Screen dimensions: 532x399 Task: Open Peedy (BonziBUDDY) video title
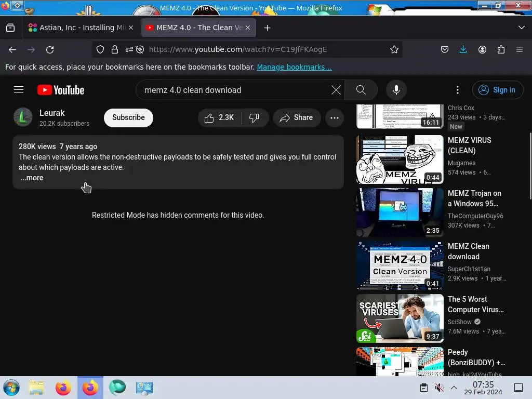[x=476, y=357]
